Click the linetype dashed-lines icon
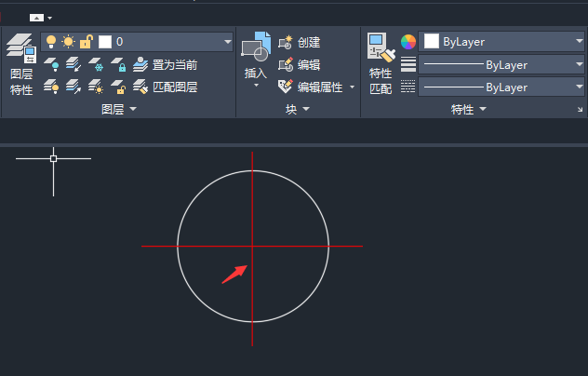 (408, 87)
